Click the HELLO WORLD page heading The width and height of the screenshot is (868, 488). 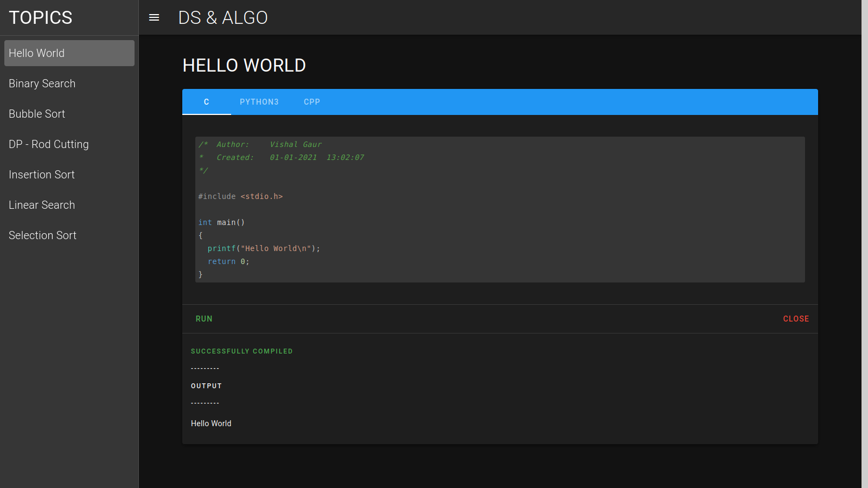tap(244, 65)
